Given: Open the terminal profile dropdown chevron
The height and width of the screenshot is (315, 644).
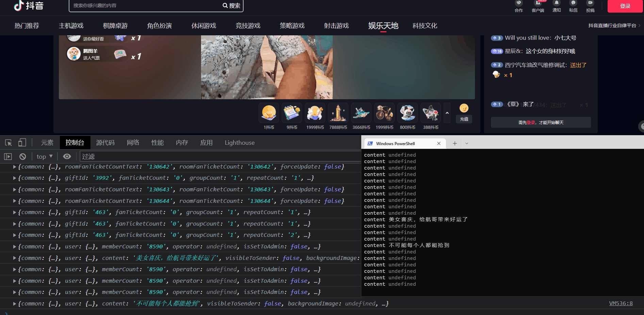Looking at the screenshot, I should point(467,143).
